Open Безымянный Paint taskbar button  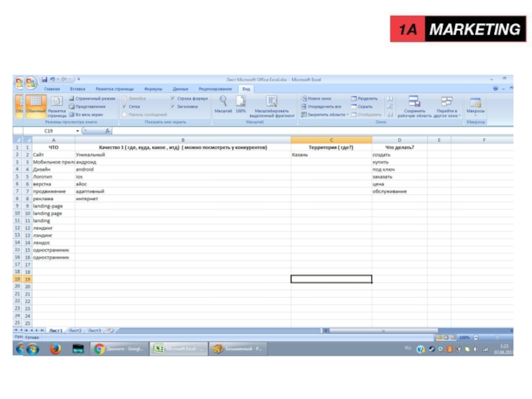(238, 348)
